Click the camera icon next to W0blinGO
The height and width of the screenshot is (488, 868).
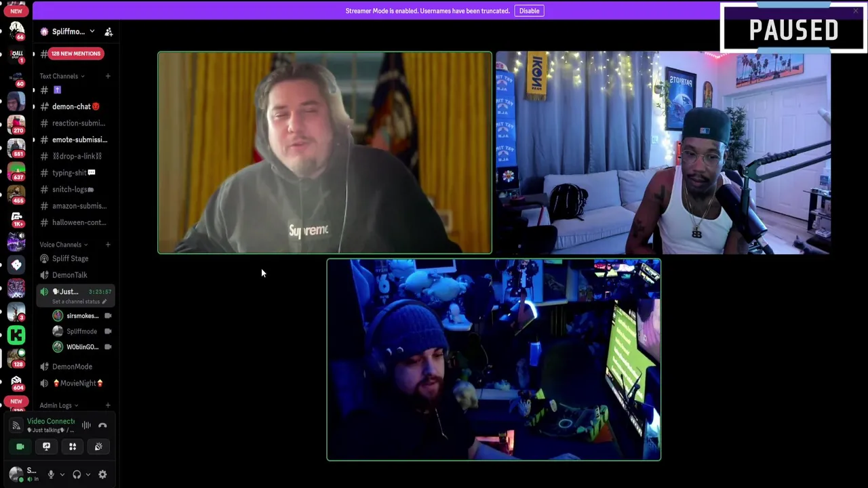(108, 347)
